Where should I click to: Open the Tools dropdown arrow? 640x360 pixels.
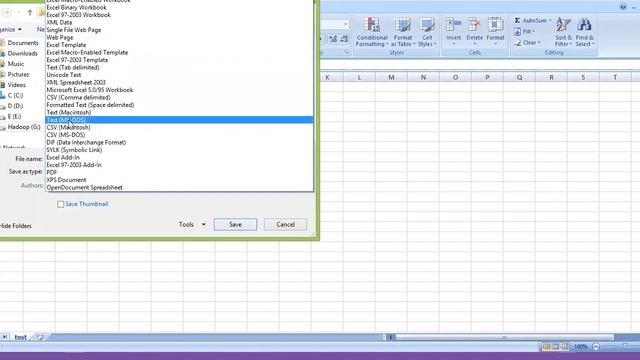tap(203, 224)
